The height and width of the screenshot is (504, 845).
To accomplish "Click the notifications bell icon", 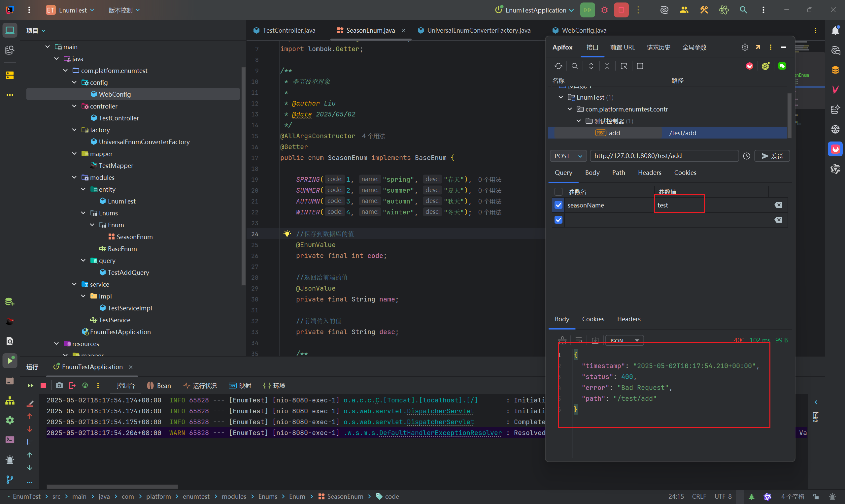I will [x=835, y=31].
